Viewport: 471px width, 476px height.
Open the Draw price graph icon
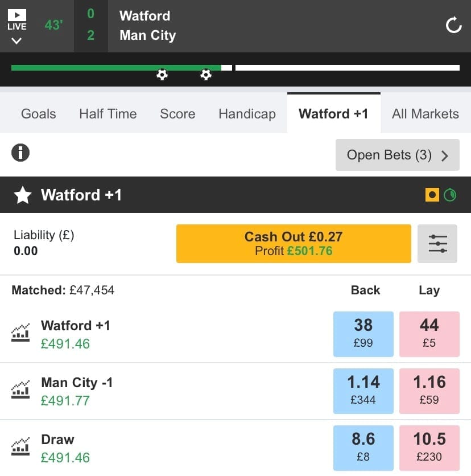point(20,446)
